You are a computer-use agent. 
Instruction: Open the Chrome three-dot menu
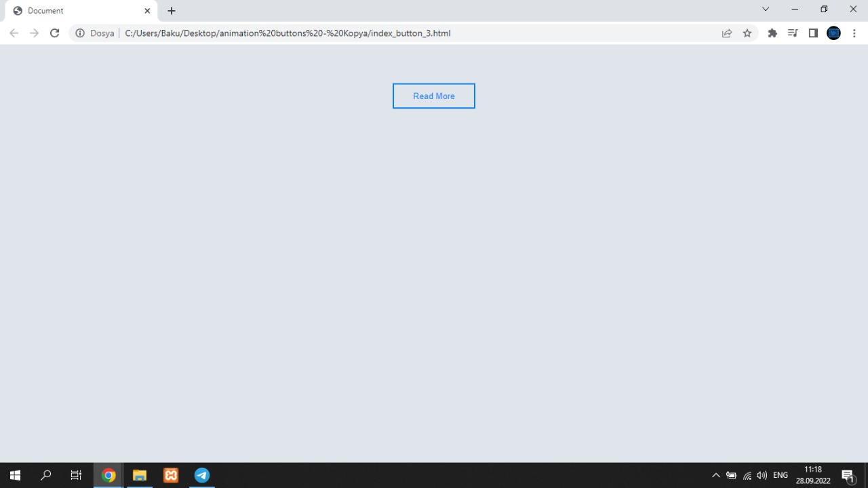[854, 33]
